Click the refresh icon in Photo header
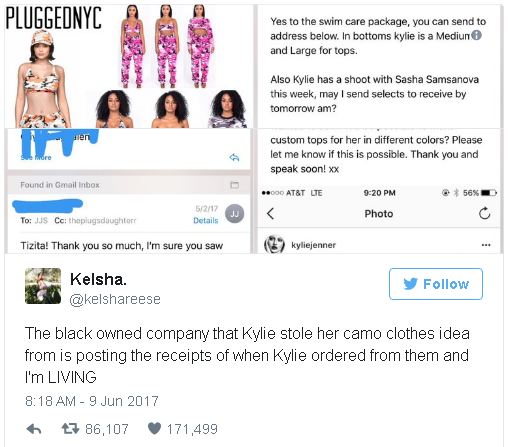The image size is (508, 447). click(x=484, y=213)
